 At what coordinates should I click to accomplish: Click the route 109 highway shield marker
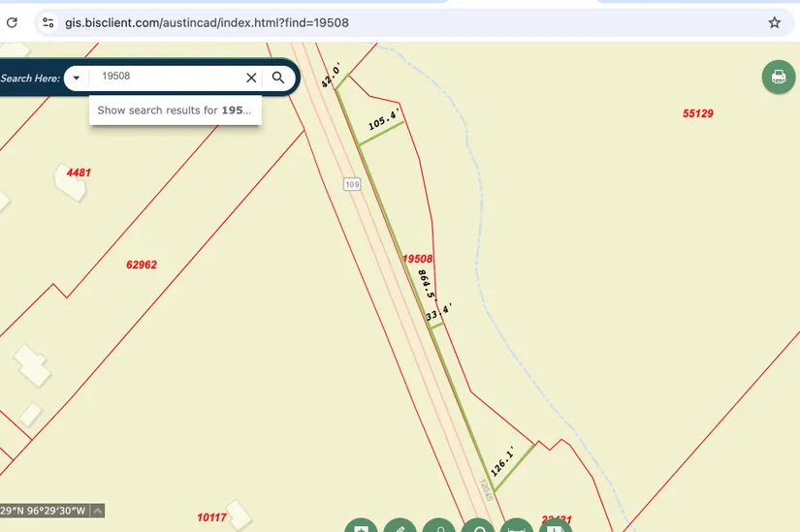pos(351,183)
